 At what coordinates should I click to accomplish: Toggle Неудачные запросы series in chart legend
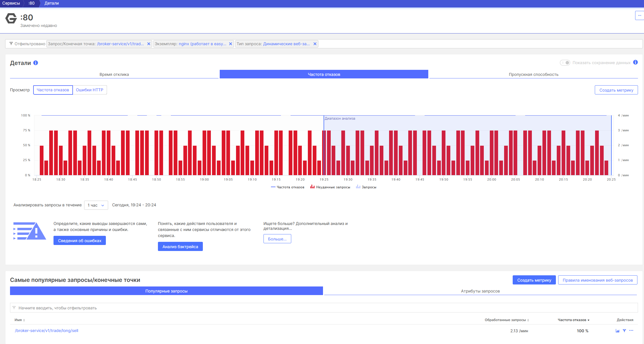pos(330,187)
